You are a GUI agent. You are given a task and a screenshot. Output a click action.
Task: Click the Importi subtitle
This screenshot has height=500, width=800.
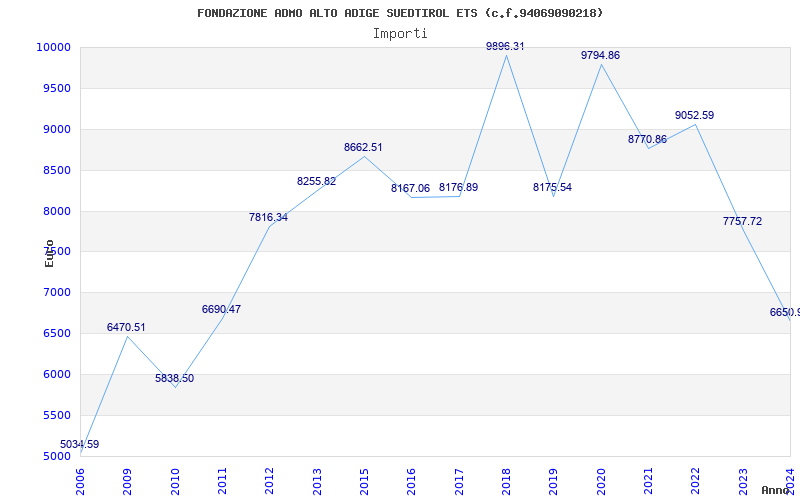[x=400, y=34]
